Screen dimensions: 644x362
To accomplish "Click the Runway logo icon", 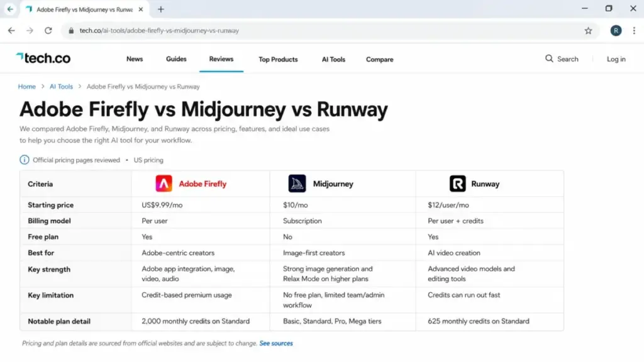I will pos(458,184).
